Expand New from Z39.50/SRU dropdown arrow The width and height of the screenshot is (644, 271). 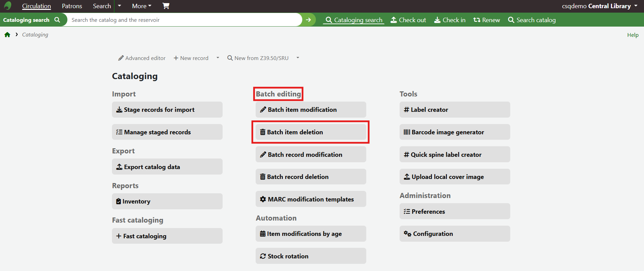(x=298, y=58)
